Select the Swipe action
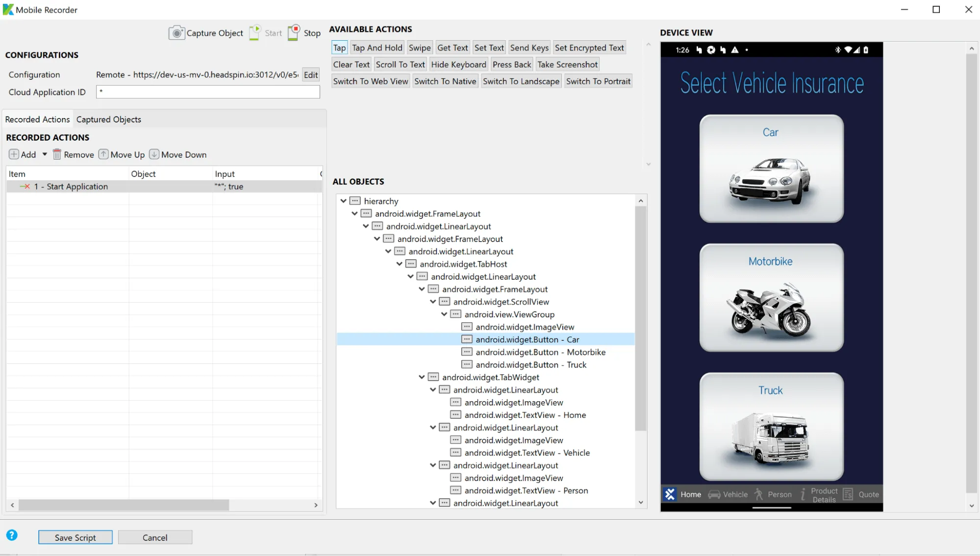This screenshot has width=980, height=556. [x=420, y=48]
